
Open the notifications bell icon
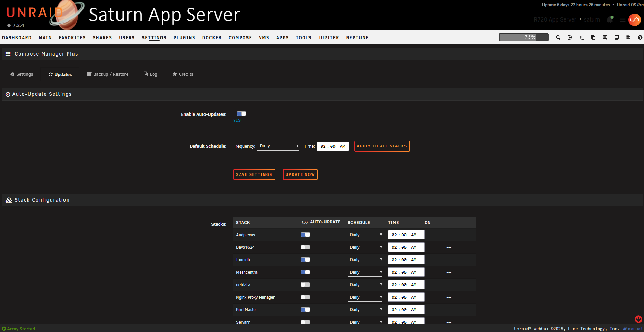tap(610, 20)
